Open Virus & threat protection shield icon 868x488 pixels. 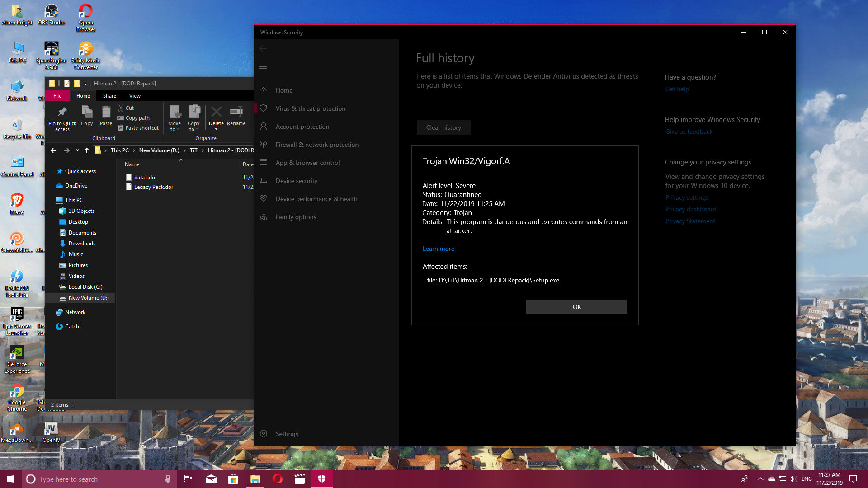(x=264, y=108)
